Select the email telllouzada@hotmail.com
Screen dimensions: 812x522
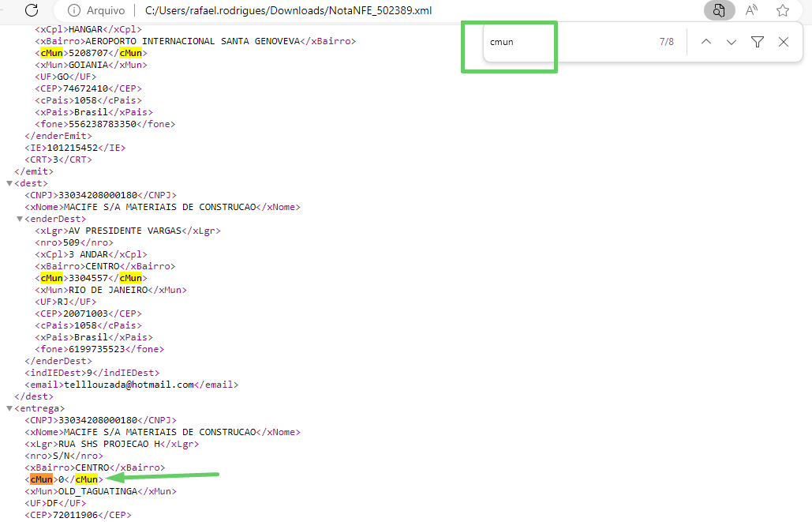click(x=129, y=385)
